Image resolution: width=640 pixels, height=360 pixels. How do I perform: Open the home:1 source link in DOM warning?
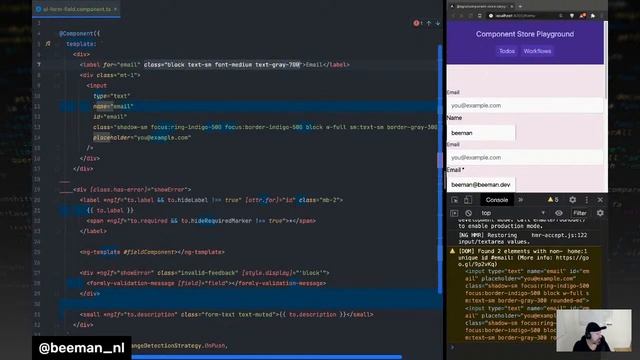tap(577, 251)
